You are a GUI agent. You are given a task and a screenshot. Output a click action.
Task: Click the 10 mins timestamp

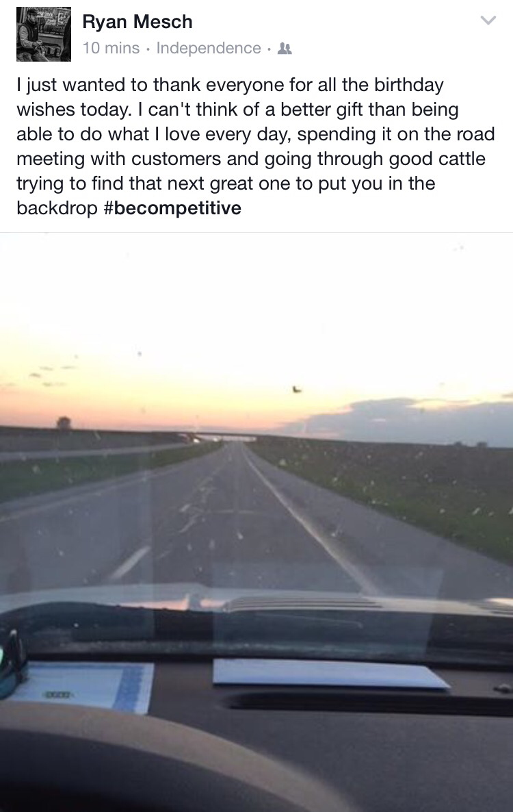111,48
